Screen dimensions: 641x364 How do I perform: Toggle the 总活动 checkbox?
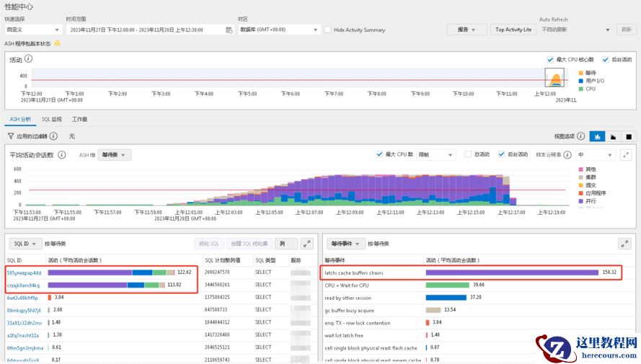468,155
